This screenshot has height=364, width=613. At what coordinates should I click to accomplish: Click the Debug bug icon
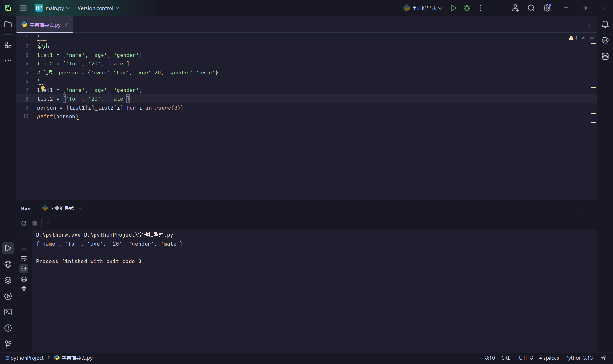point(467,8)
